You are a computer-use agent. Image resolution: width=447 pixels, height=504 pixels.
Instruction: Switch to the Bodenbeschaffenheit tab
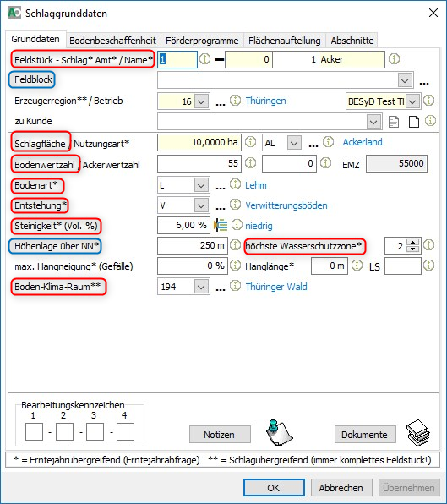[x=112, y=41]
